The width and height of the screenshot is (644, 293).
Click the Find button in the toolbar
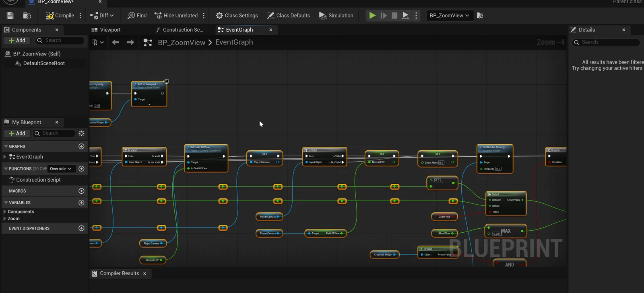coord(137,16)
